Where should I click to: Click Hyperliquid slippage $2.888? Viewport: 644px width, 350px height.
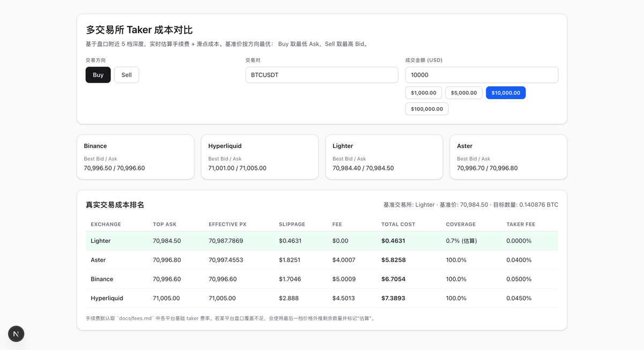[289, 298]
